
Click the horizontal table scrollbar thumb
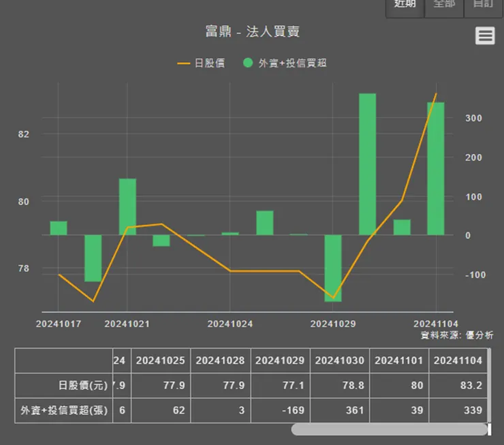pos(390,429)
